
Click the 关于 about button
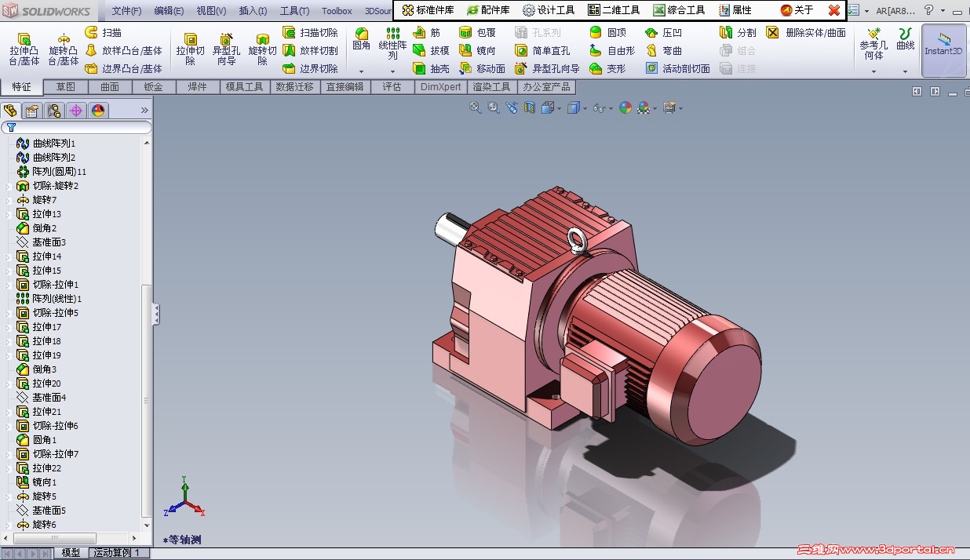[x=797, y=10]
